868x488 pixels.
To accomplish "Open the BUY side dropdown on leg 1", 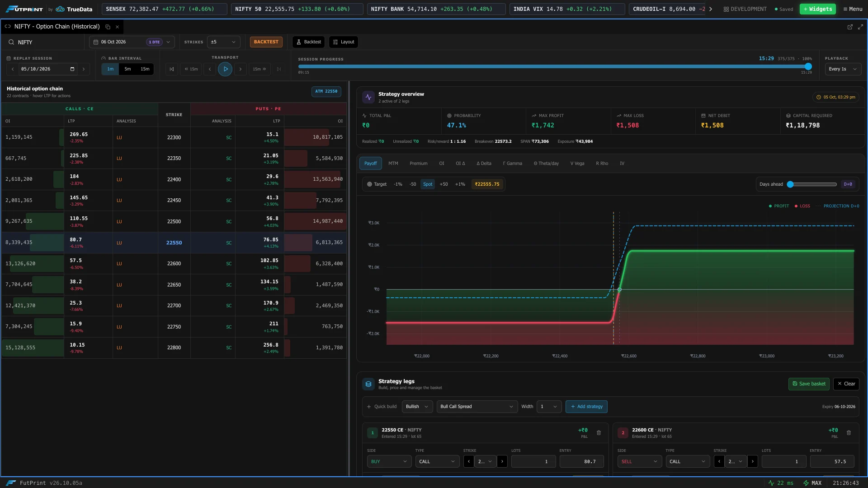I will pos(389,461).
